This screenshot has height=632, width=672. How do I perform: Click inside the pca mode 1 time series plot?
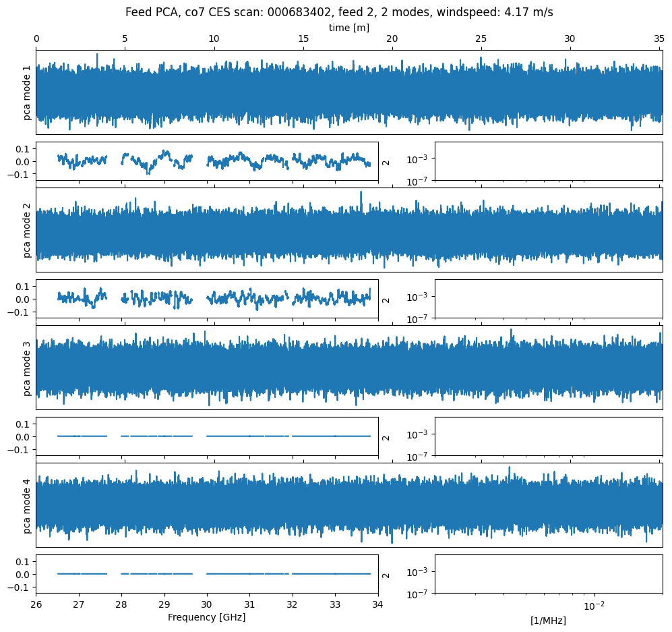tap(348, 92)
